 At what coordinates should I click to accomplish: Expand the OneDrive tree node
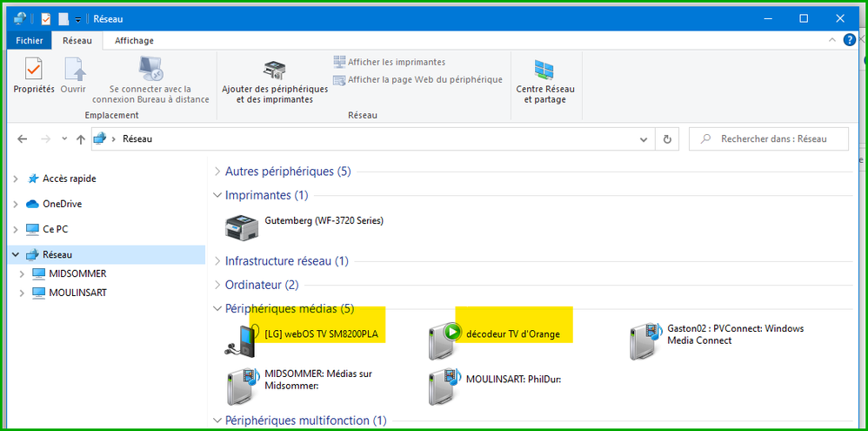coord(16,204)
